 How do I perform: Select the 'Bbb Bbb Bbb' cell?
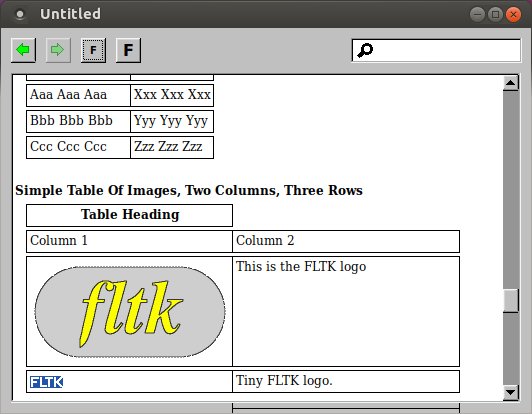point(78,121)
